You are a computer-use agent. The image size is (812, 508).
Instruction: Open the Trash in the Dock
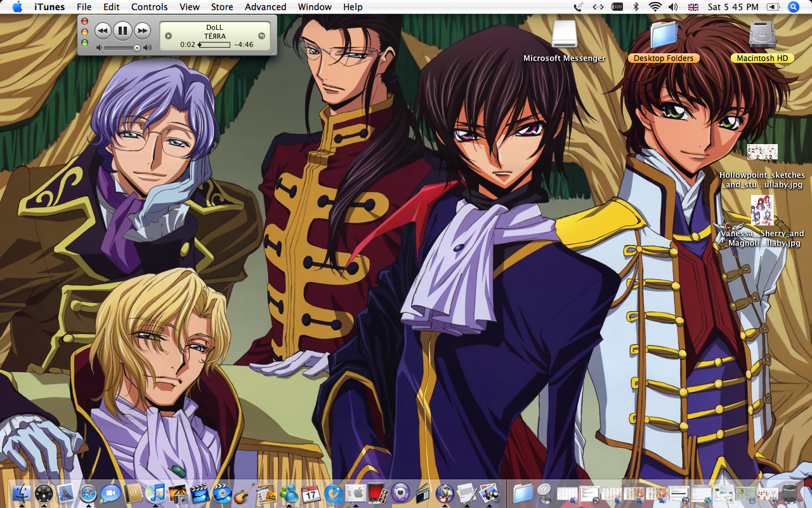point(790,493)
